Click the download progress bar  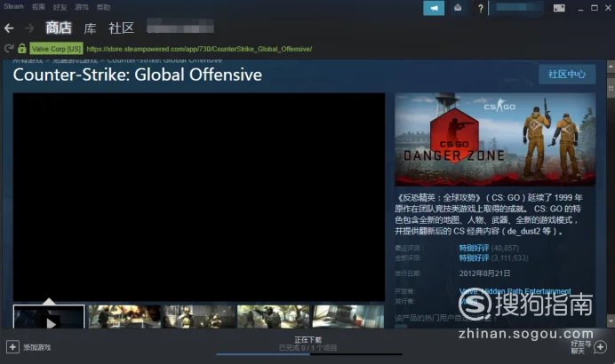309,354
